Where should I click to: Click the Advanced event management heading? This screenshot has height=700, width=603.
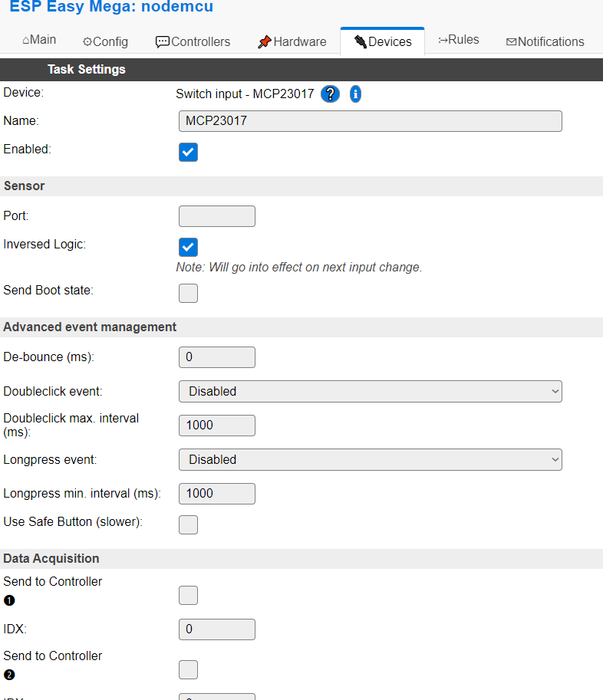pyautogui.click(x=90, y=327)
